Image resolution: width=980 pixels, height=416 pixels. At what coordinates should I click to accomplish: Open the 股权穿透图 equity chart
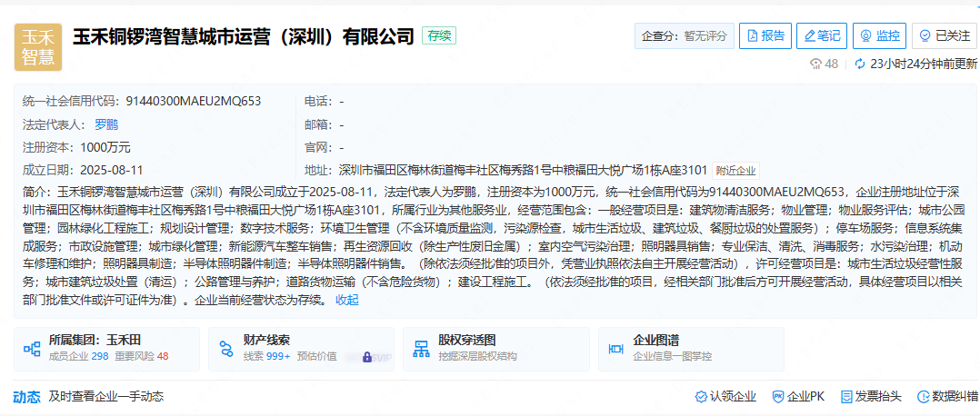[496, 348]
